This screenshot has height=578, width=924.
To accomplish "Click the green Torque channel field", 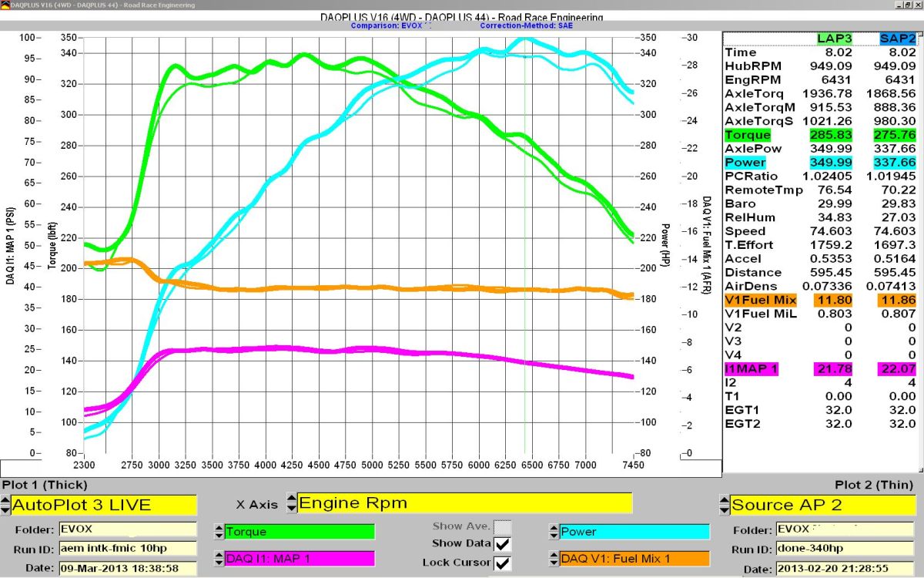I will click(x=300, y=532).
